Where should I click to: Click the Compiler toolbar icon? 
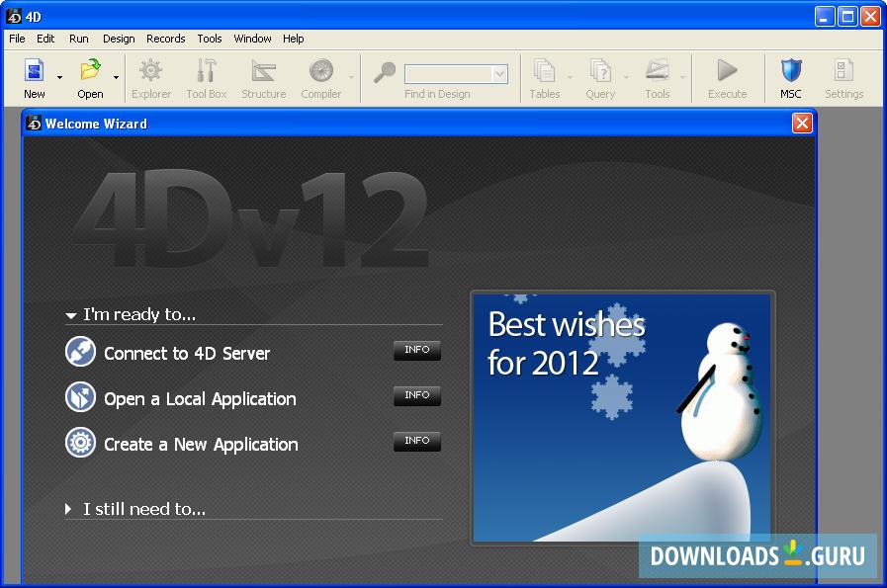click(x=320, y=71)
